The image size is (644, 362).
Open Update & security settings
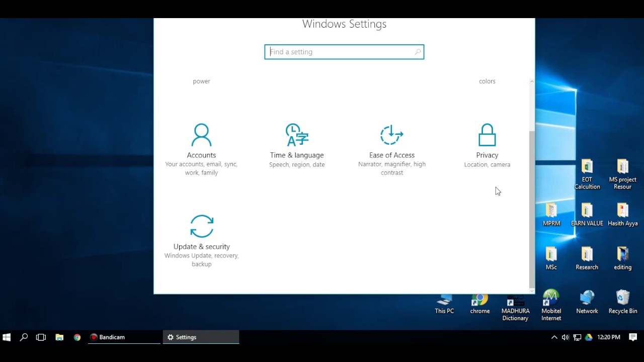201,241
